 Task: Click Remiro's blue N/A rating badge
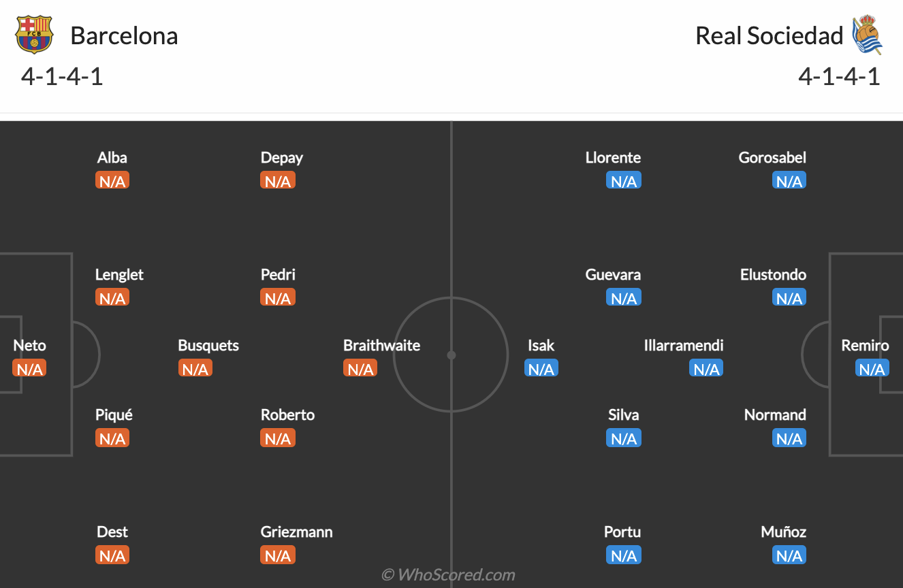(x=872, y=369)
